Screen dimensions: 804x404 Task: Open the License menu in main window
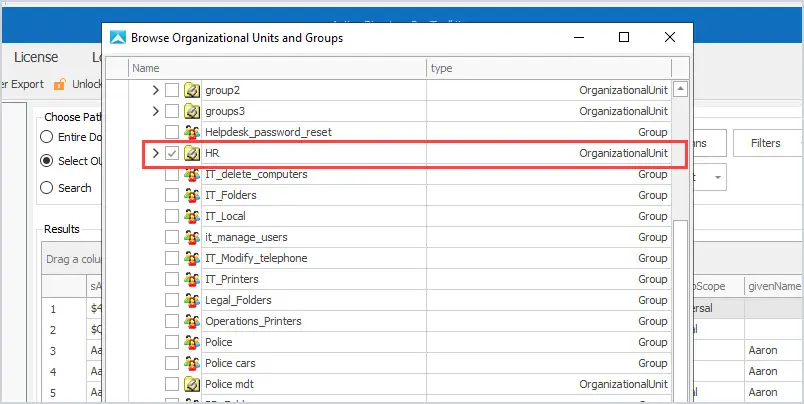[x=36, y=57]
